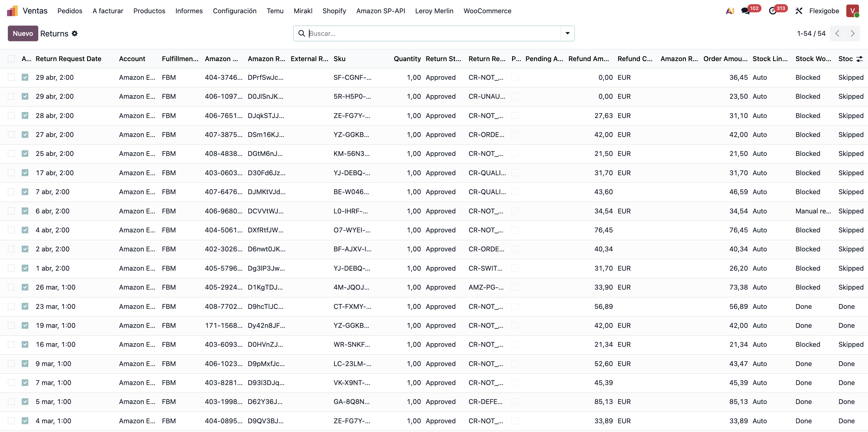Screen dimensions: 868x432
Task: Open conversations icon with 102 badge
Action: point(745,11)
